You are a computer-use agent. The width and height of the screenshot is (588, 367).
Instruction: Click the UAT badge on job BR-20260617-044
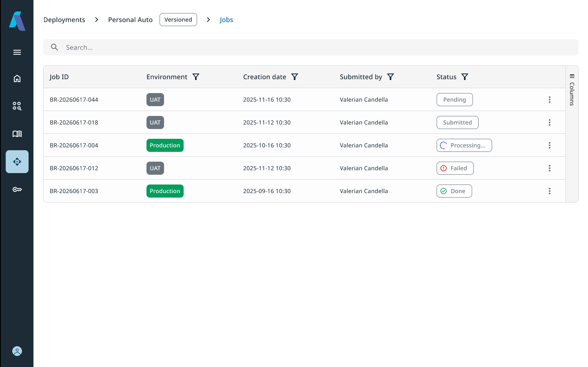click(155, 100)
